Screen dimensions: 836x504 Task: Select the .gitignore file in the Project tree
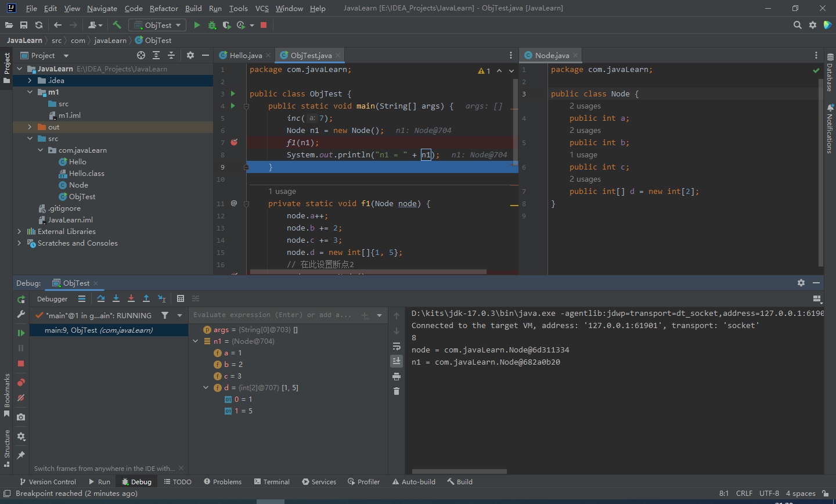(x=59, y=208)
